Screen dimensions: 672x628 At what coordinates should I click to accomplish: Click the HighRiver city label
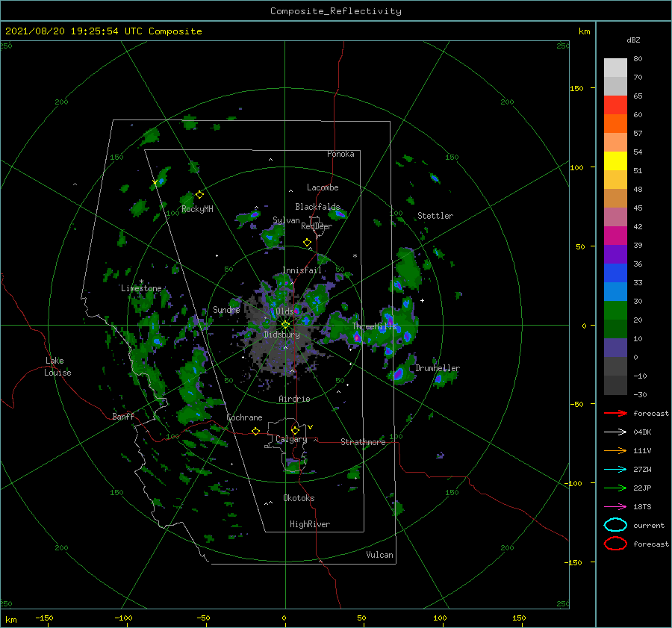point(310,524)
